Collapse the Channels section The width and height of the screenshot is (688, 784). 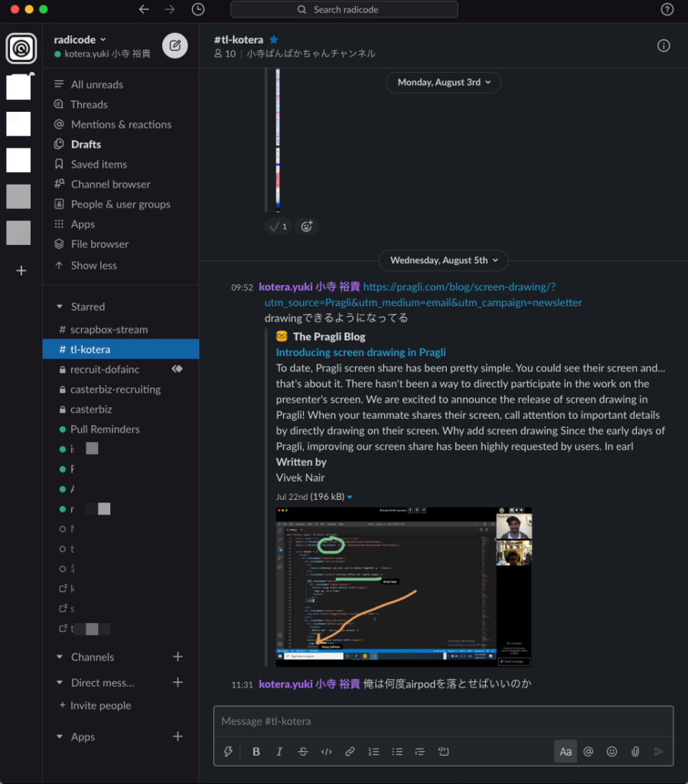[60, 657]
